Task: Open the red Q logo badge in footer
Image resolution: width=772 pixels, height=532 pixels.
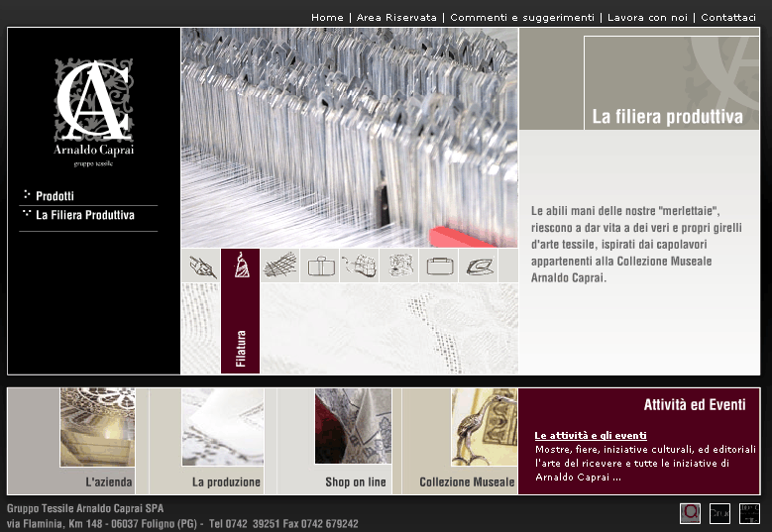Action: coord(691,514)
